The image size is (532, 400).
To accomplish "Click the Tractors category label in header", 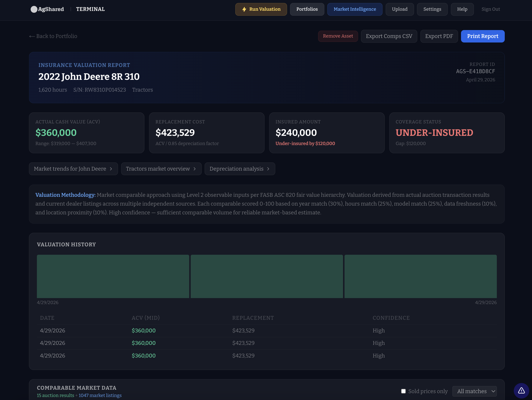I will (x=142, y=90).
